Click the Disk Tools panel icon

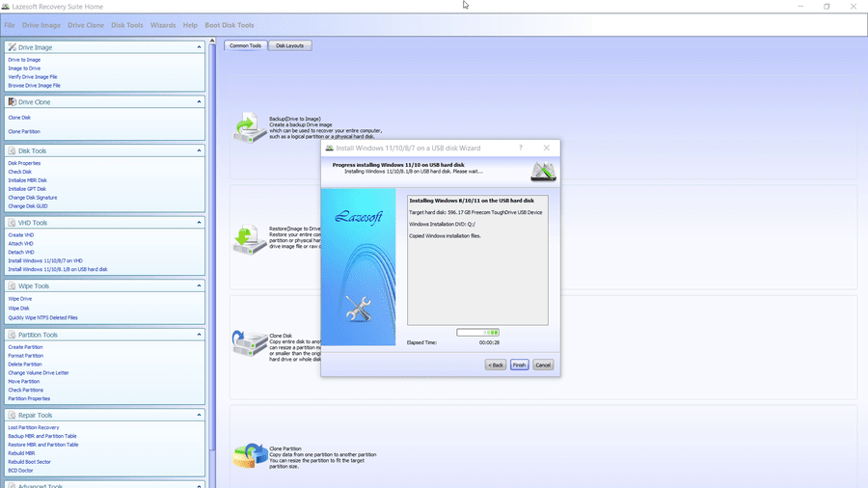pyautogui.click(x=12, y=150)
